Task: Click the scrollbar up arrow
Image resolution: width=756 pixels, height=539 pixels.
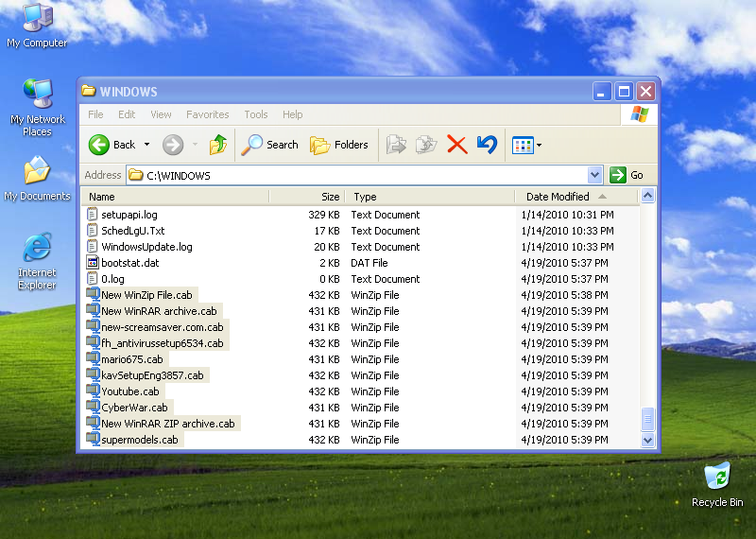Action: (647, 197)
